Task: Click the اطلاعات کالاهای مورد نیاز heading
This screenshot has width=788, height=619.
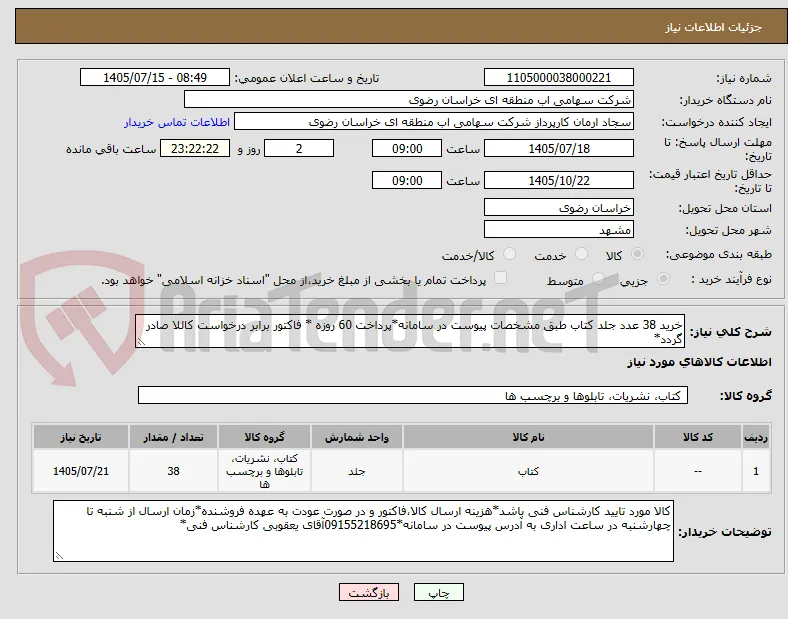Action: click(x=699, y=362)
